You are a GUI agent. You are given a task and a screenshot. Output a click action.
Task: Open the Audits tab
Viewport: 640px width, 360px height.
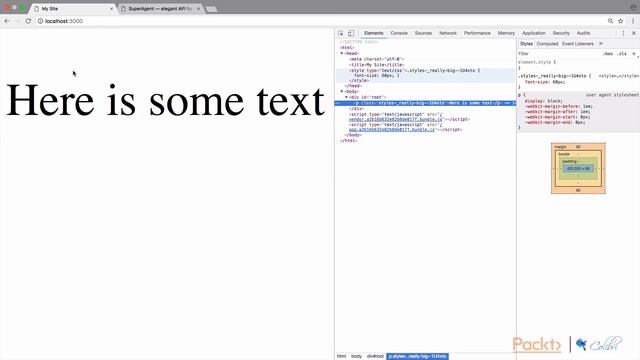tap(583, 33)
